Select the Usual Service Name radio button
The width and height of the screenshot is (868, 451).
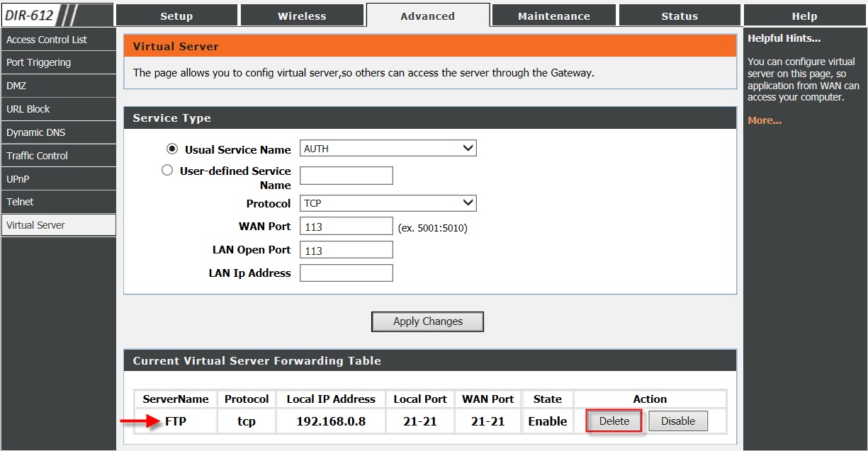[171, 149]
